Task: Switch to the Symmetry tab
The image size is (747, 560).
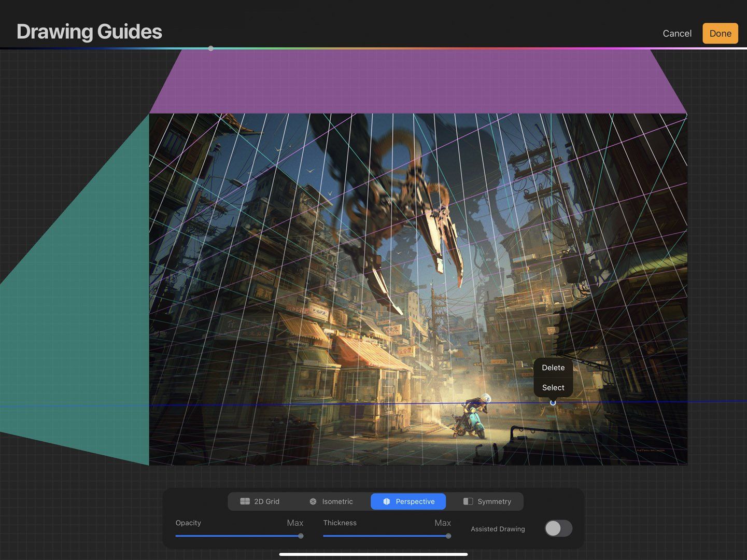Action: (x=487, y=501)
